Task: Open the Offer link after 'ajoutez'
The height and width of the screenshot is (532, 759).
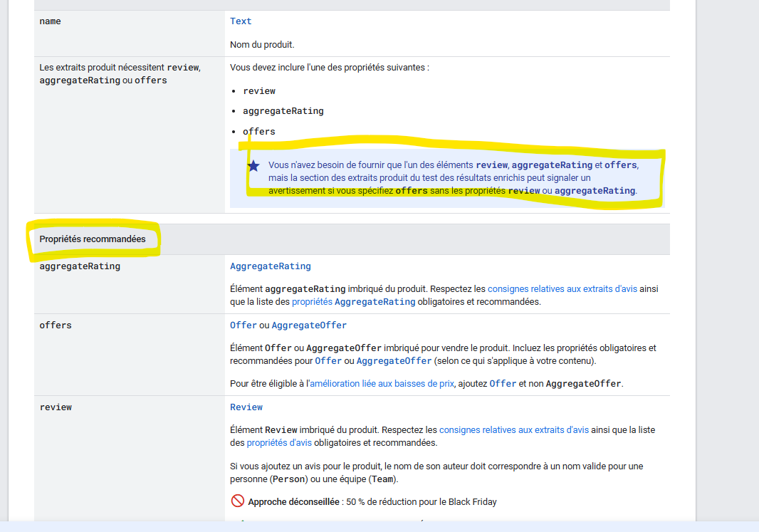Action: (503, 384)
